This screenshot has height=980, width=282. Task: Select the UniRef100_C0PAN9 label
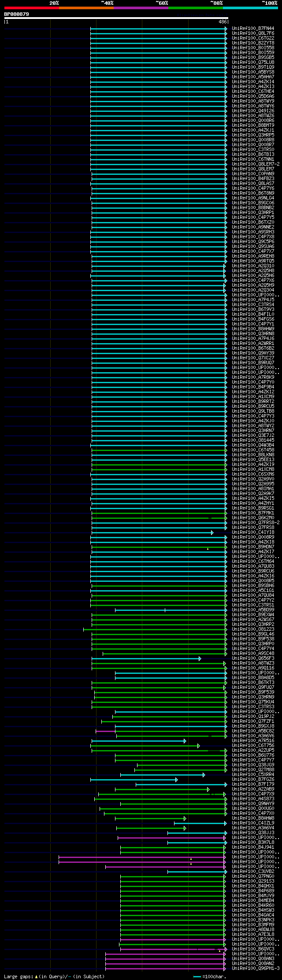click(x=253, y=174)
